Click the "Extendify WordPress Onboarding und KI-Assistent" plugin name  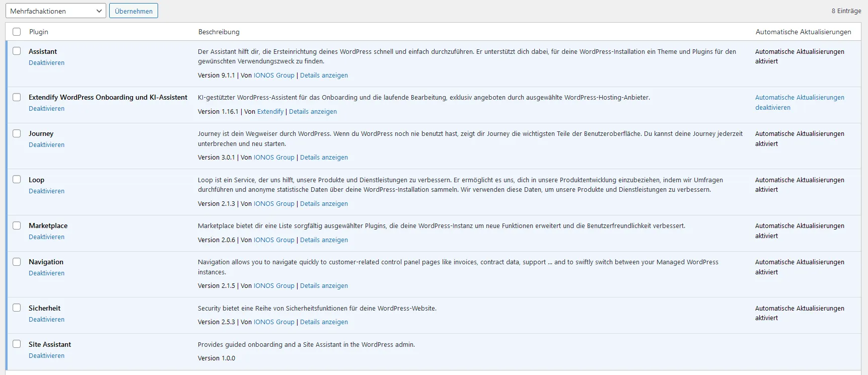[x=108, y=98]
